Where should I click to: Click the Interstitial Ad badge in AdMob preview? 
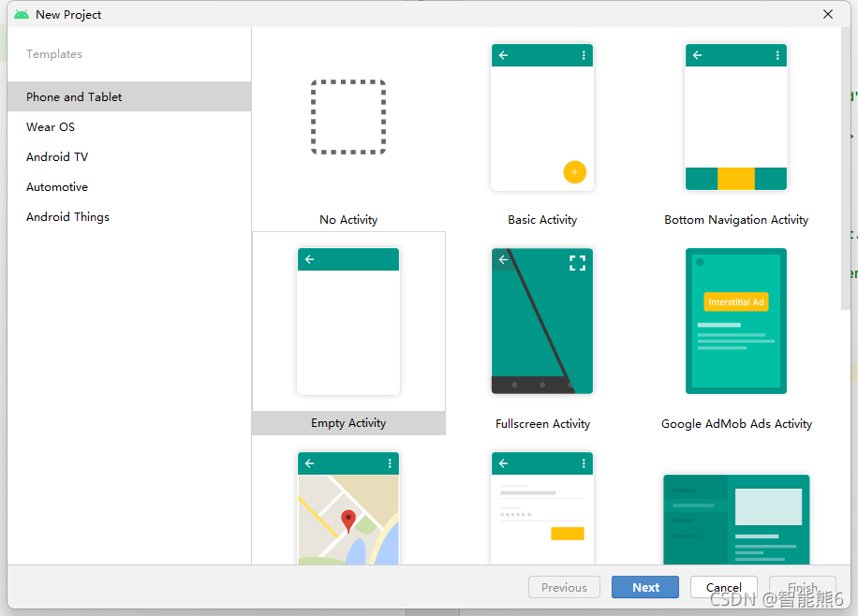(736, 302)
